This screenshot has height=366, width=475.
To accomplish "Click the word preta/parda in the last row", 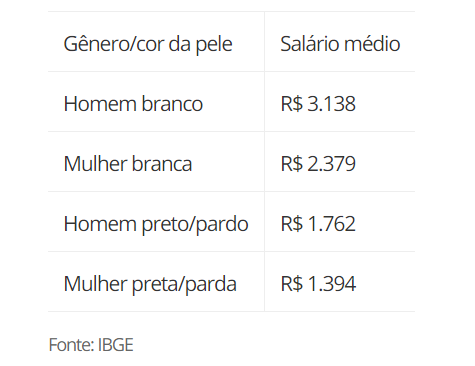I will click(x=184, y=285).
